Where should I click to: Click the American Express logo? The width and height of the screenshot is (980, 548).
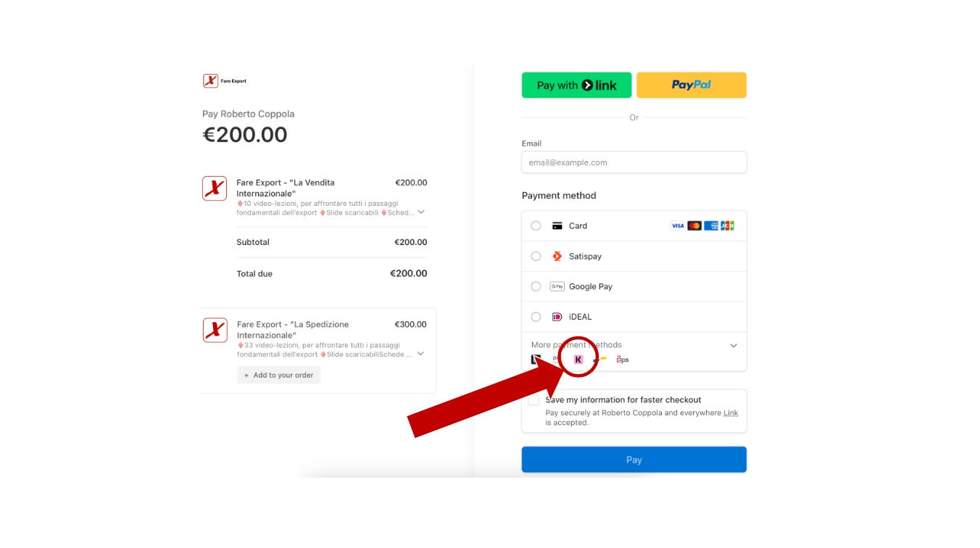click(x=711, y=226)
